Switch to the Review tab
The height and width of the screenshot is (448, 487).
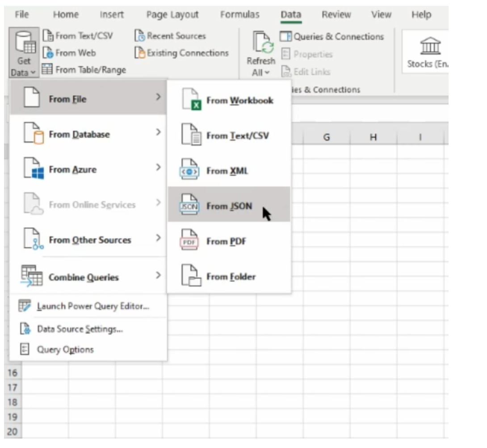[x=336, y=14]
